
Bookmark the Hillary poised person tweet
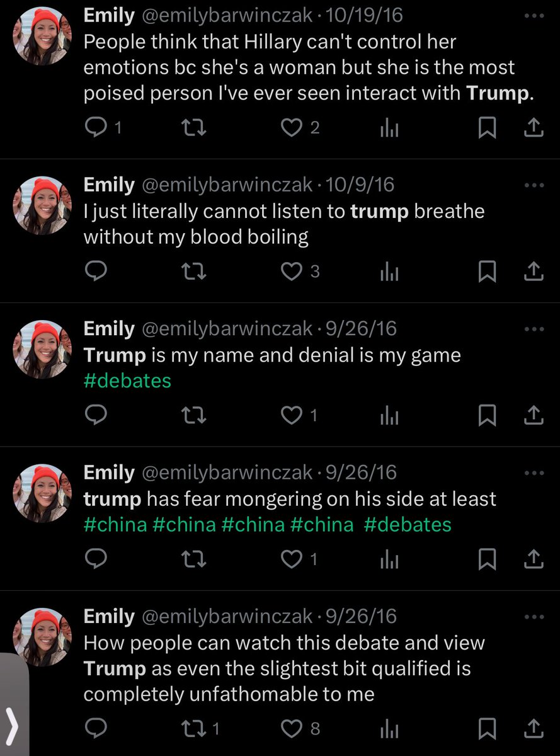pos(486,128)
